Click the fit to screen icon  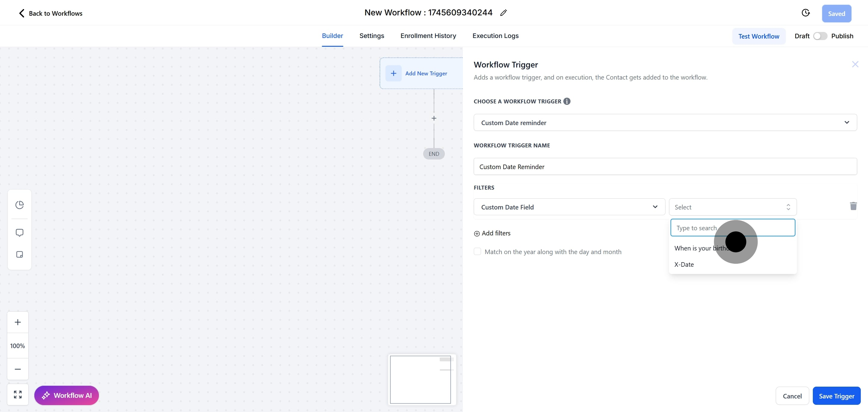(x=18, y=395)
